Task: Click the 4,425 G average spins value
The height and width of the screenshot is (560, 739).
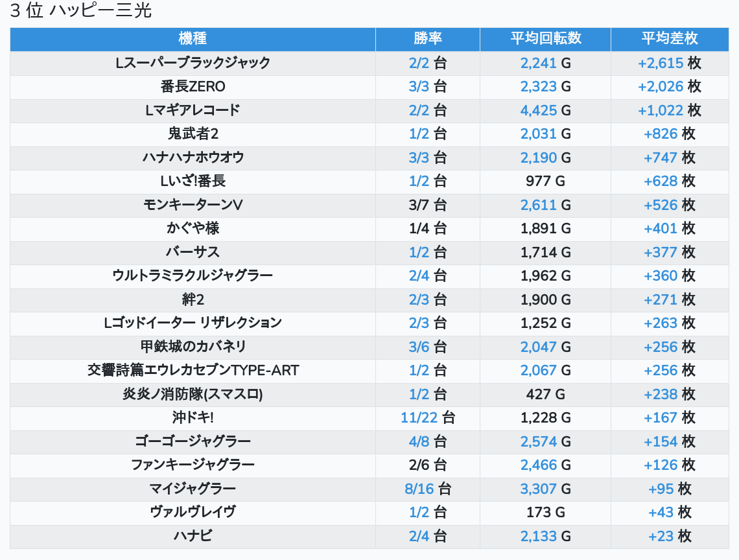Action: (545, 110)
